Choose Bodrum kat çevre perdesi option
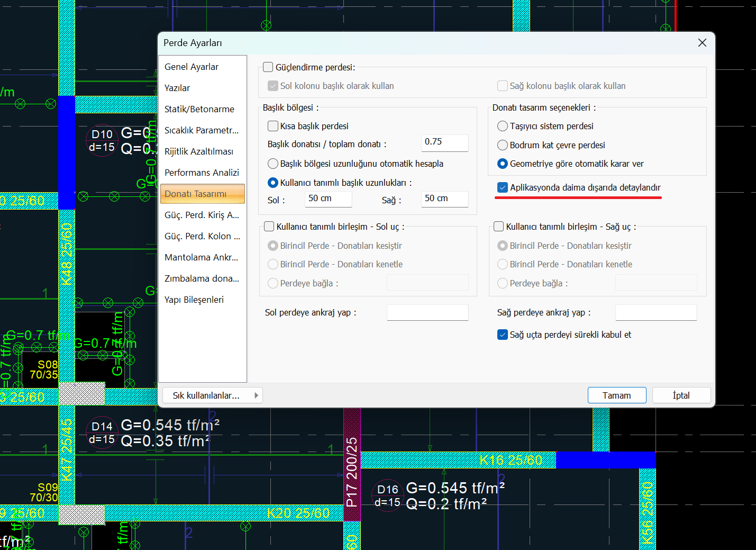The height and width of the screenshot is (550, 756). pyautogui.click(x=503, y=145)
